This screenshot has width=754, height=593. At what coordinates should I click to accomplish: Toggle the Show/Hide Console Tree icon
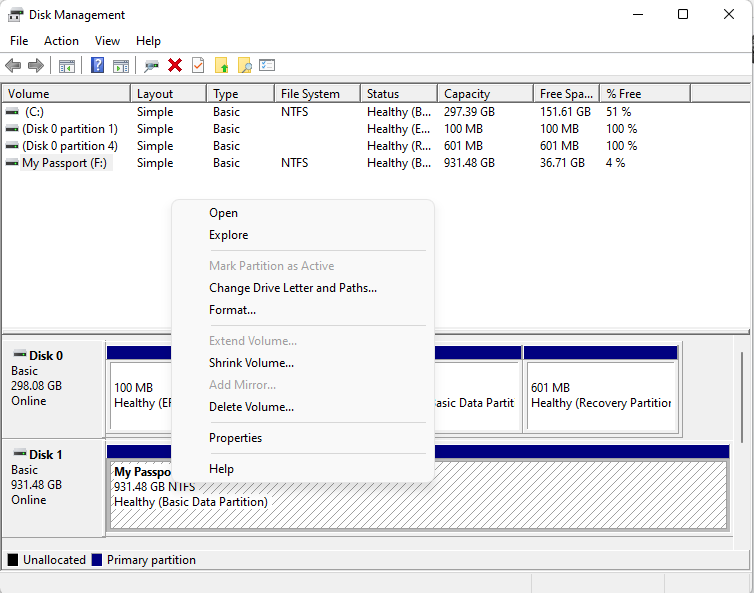(66, 65)
